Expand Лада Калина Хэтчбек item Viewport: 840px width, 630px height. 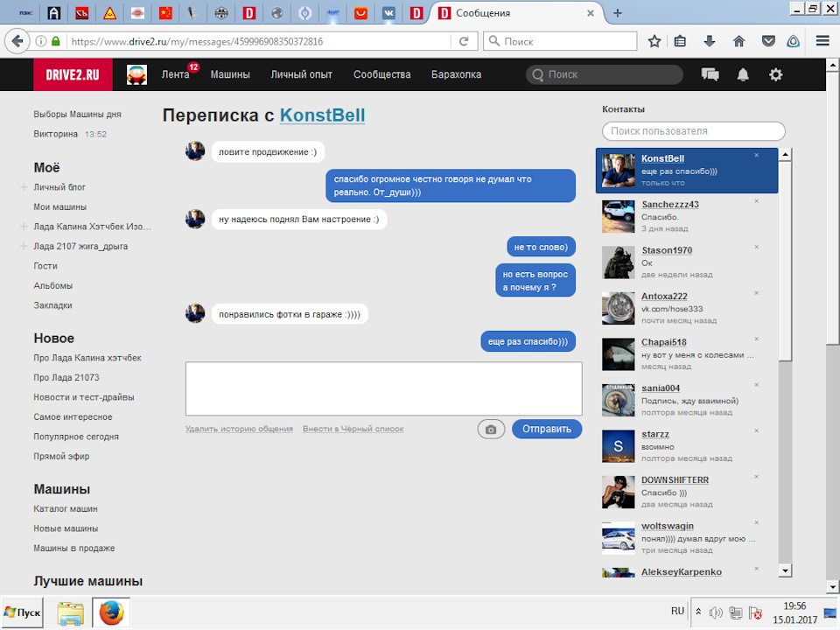[x=24, y=227]
